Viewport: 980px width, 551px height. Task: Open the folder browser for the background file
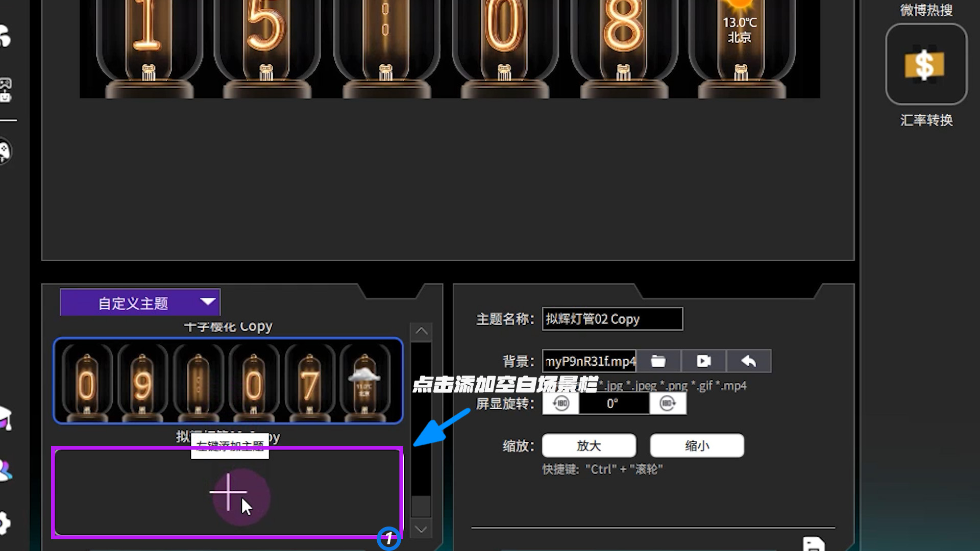pyautogui.click(x=658, y=361)
